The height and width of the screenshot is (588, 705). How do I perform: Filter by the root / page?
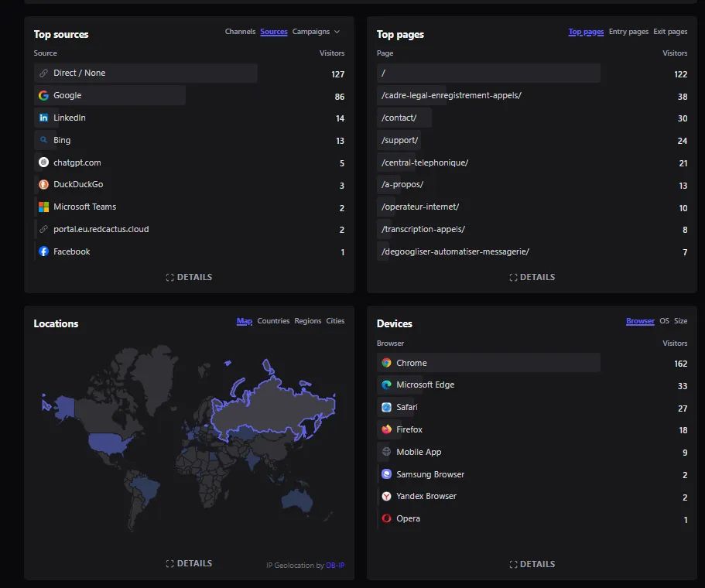click(x=532, y=73)
